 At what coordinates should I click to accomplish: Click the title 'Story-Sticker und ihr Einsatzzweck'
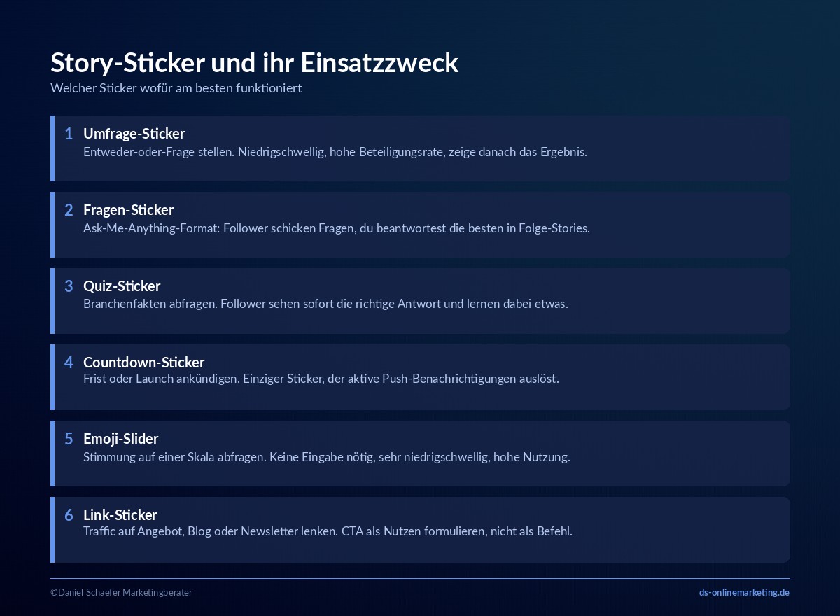(254, 63)
